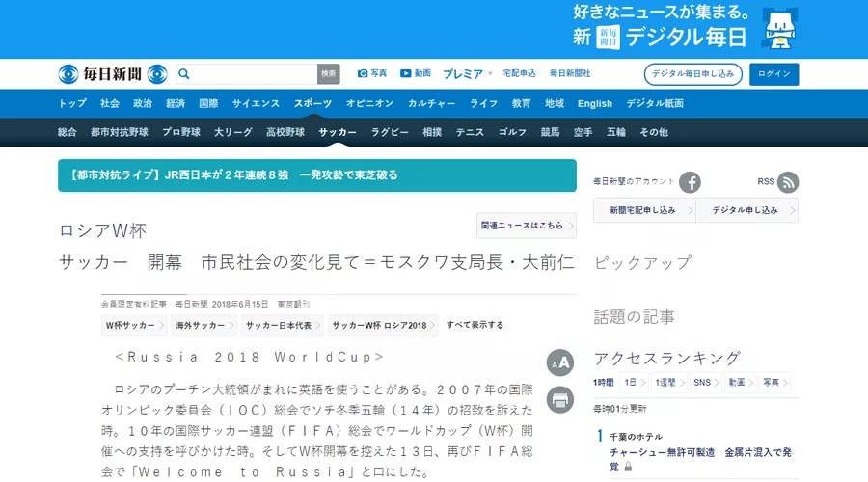The image size is (868, 482).
Task: Click the Facebook account icon
Action: [x=690, y=182]
